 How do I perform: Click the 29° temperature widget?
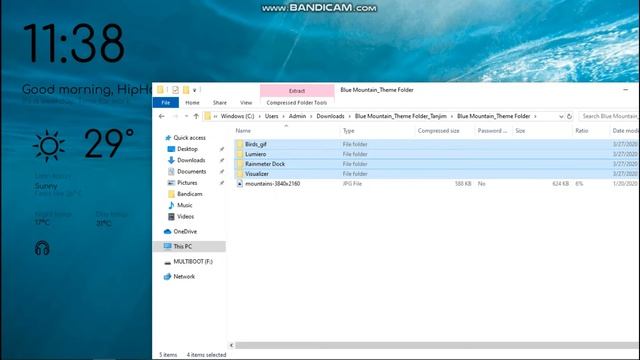point(109,143)
